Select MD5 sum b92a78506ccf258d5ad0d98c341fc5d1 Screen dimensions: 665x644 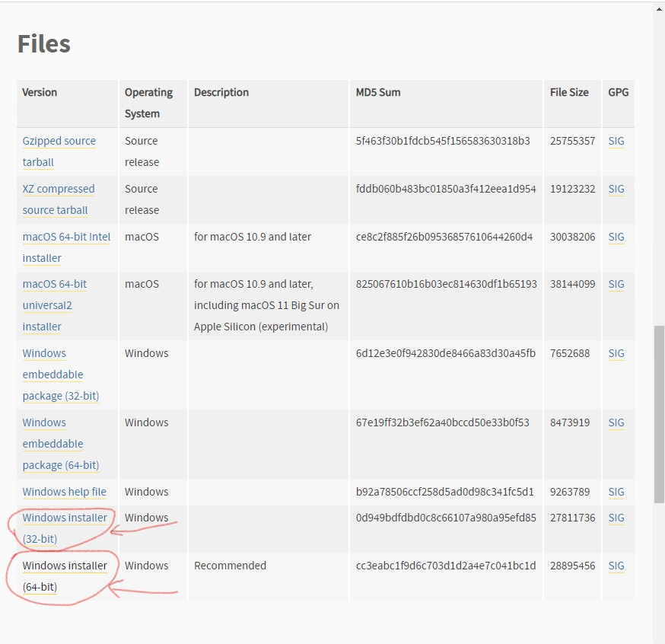(444, 492)
